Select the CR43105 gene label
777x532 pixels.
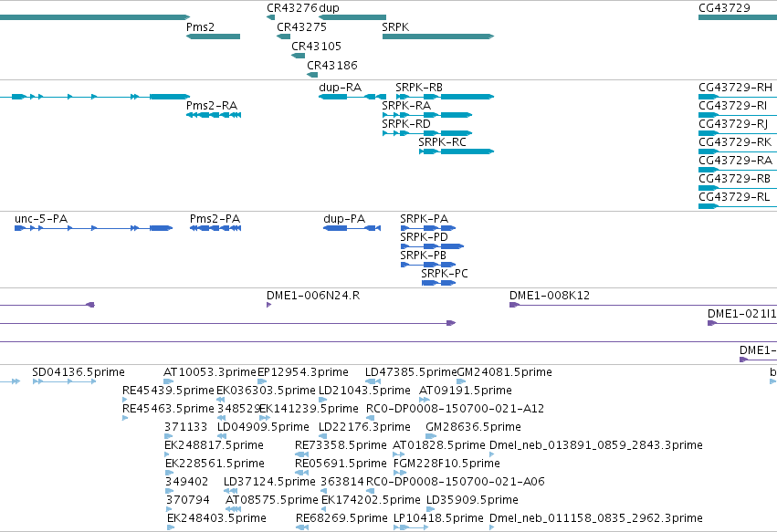pyautogui.click(x=316, y=46)
